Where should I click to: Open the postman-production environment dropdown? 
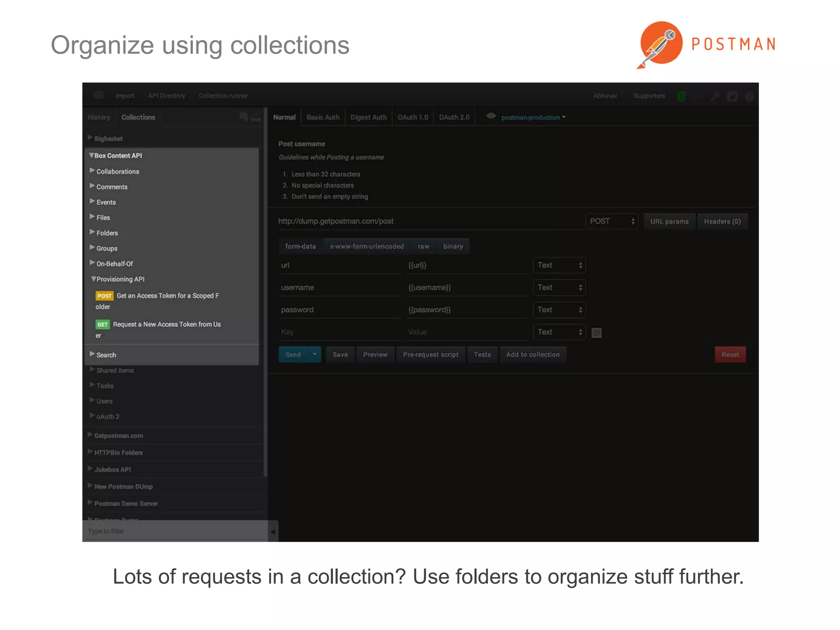pos(533,117)
